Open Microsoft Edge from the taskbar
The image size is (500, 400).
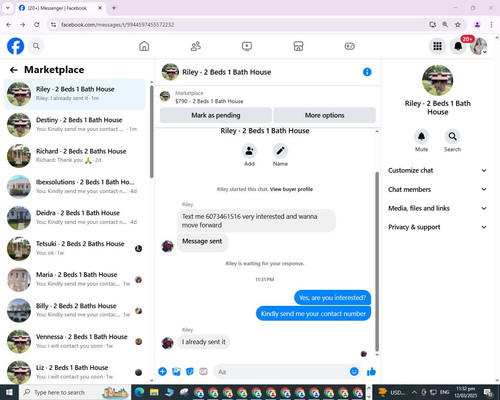(139, 392)
